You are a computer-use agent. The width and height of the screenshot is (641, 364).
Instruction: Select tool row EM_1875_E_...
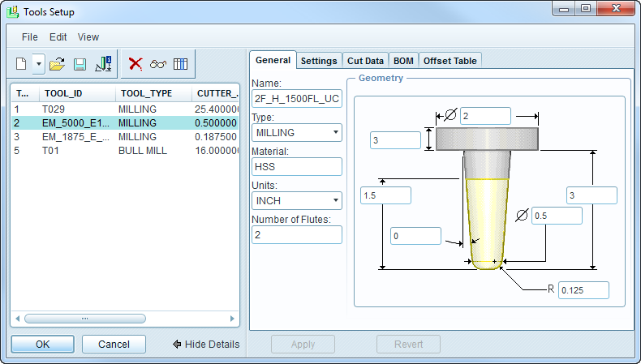pos(125,137)
